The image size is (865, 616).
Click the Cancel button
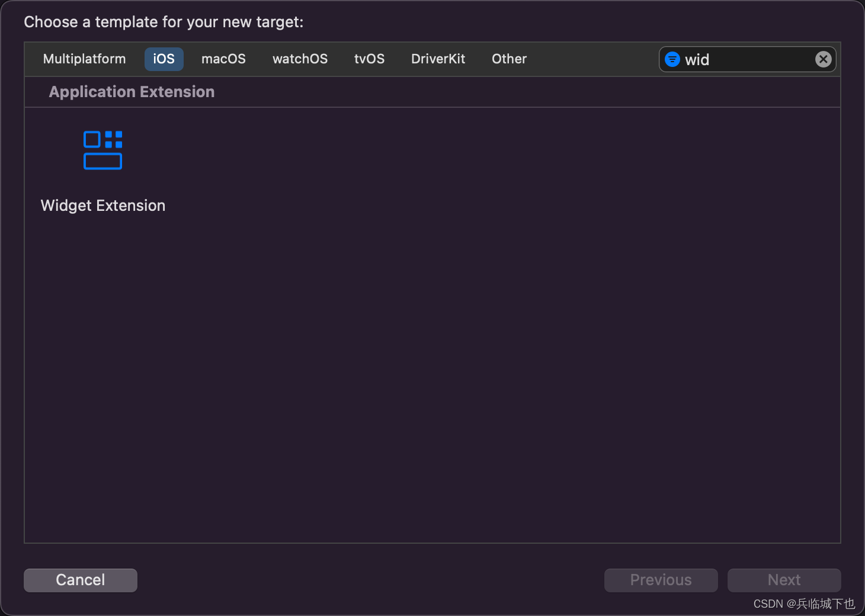click(x=81, y=580)
